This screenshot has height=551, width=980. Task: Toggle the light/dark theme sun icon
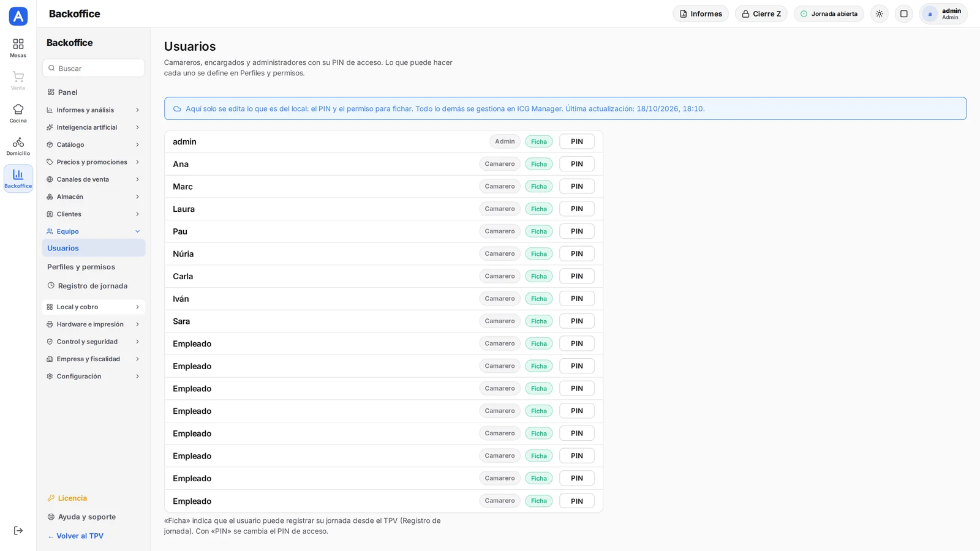pyautogui.click(x=880, y=13)
